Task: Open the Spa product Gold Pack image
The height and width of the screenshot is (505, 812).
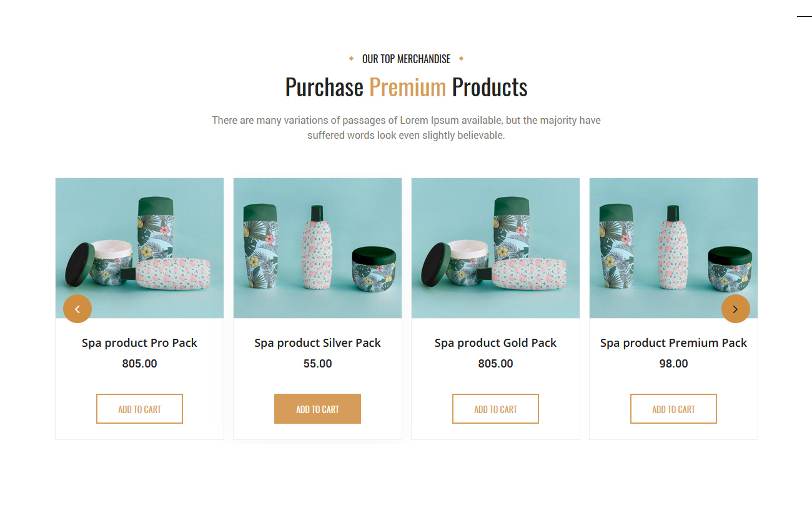Action: (495, 248)
